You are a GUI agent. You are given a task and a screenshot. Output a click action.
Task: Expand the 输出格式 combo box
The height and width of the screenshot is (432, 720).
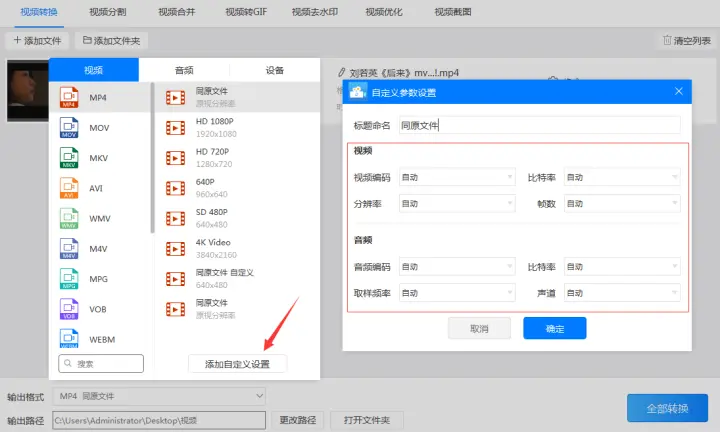pyautogui.click(x=159, y=396)
